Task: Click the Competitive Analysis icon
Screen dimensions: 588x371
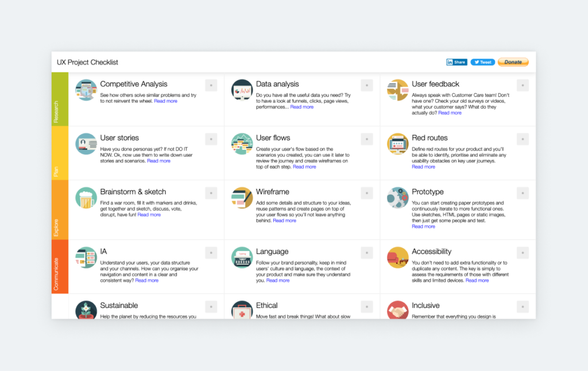Action: tap(86, 90)
